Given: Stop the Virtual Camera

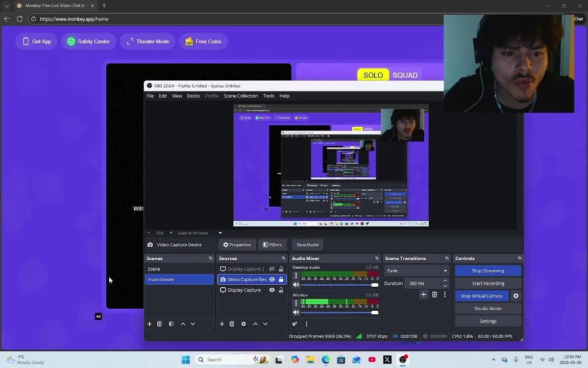Looking at the screenshot, I should coord(481,296).
